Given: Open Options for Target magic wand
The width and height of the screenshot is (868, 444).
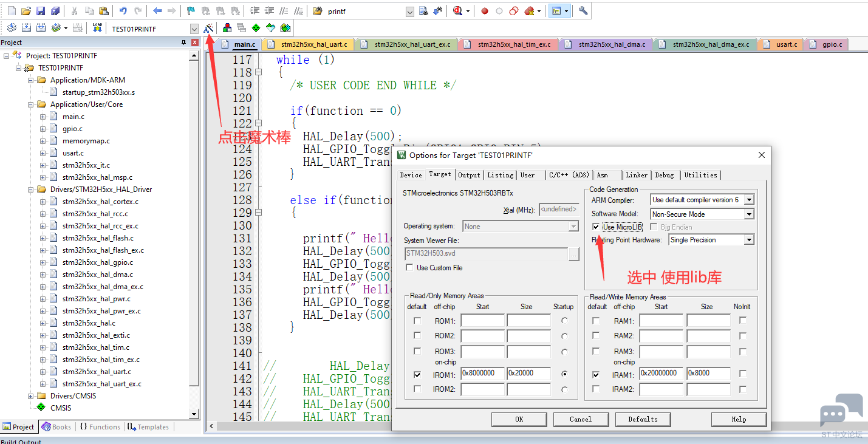Looking at the screenshot, I should [x=208, y=28].
